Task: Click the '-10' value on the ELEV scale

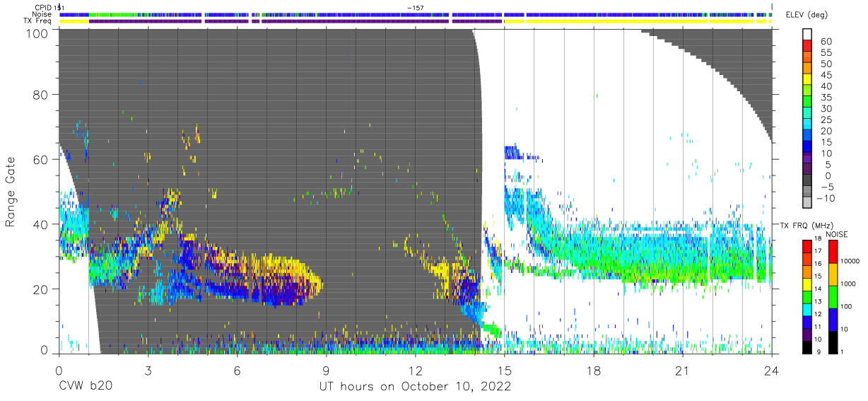Action: pyautogui.click(x=825, y=198)
